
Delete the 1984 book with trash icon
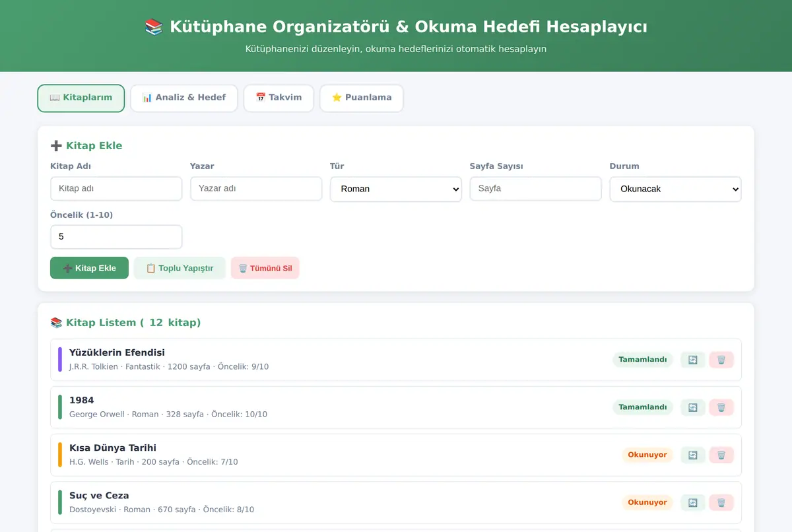click(x=721, y=407)
